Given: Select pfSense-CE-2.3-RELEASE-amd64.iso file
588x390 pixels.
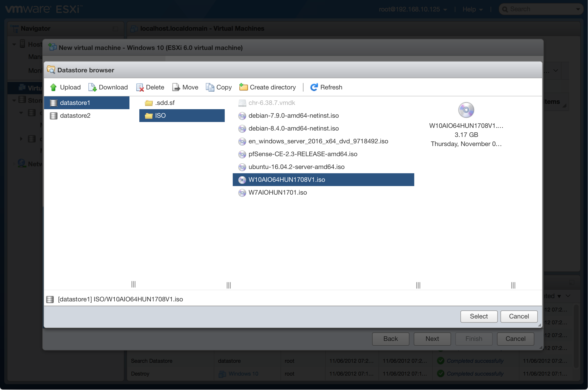Looking at the screenshot, I should (323, 154).
